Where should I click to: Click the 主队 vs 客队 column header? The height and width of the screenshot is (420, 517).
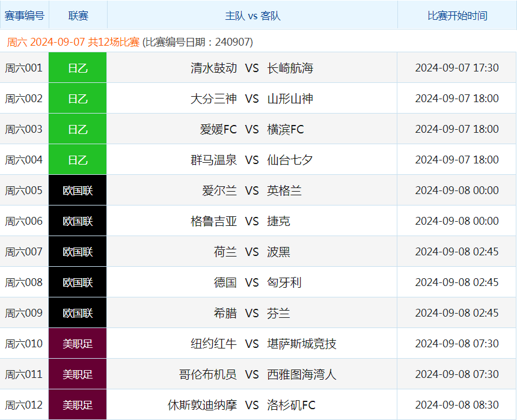(x=252, y=16)
